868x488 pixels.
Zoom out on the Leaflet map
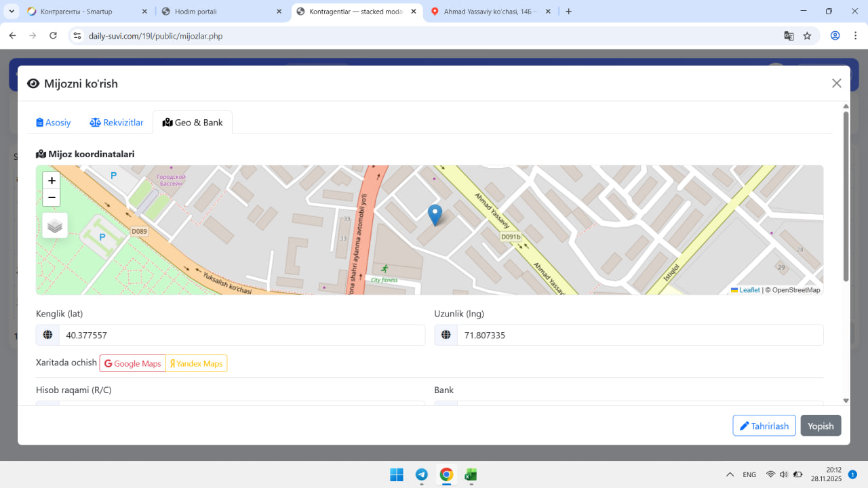(x=52, y=198)
